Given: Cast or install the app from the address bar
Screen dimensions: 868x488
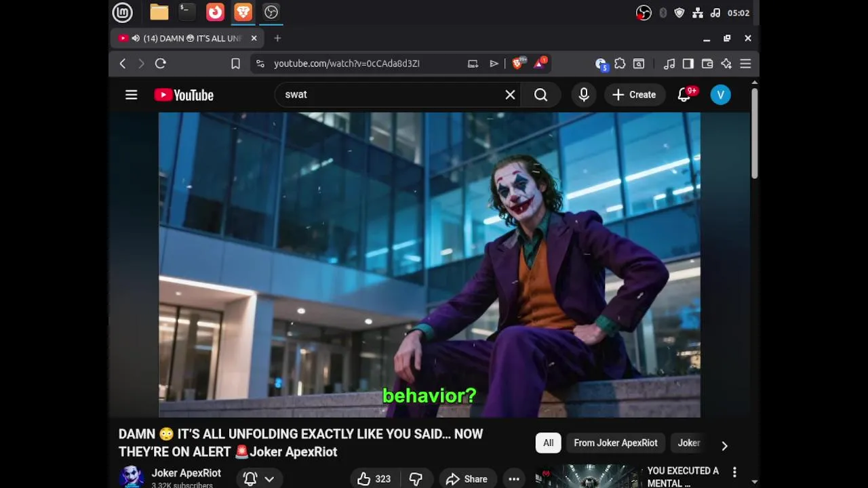Looking at the screenshot, I should coord(473,64).
